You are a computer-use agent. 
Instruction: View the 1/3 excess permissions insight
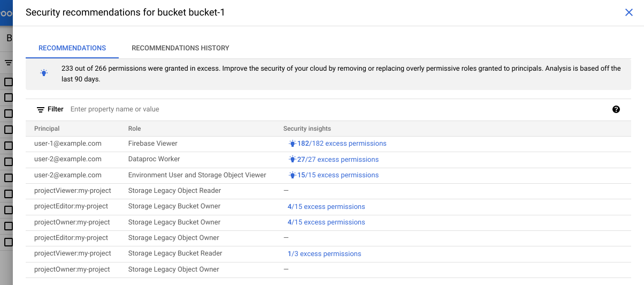[324, 254]
